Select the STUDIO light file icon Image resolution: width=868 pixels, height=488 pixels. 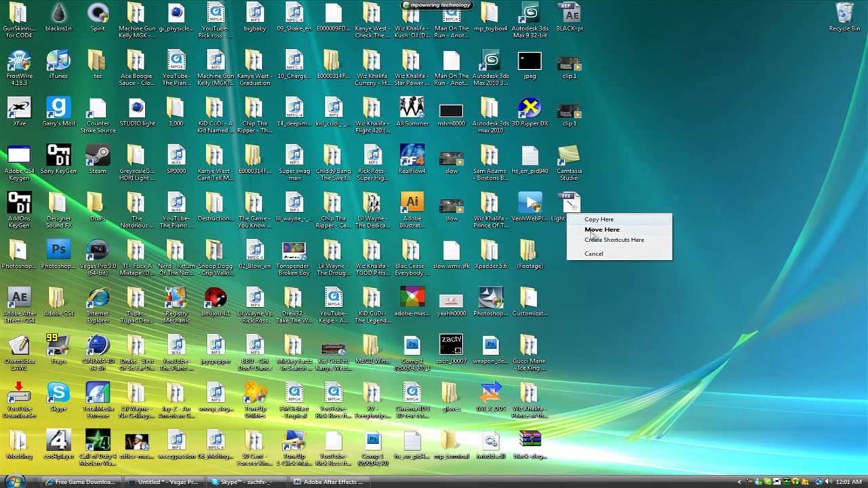[x=137, y=113]
